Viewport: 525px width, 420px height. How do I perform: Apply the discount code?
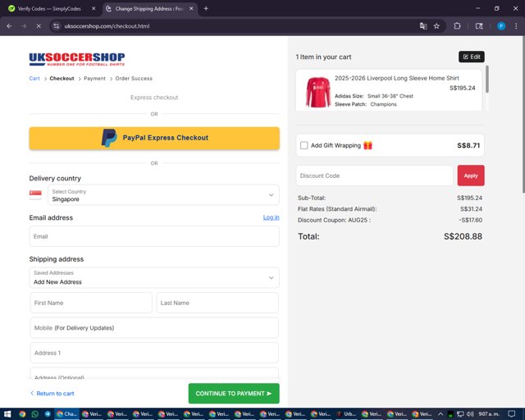click(471, 176)
